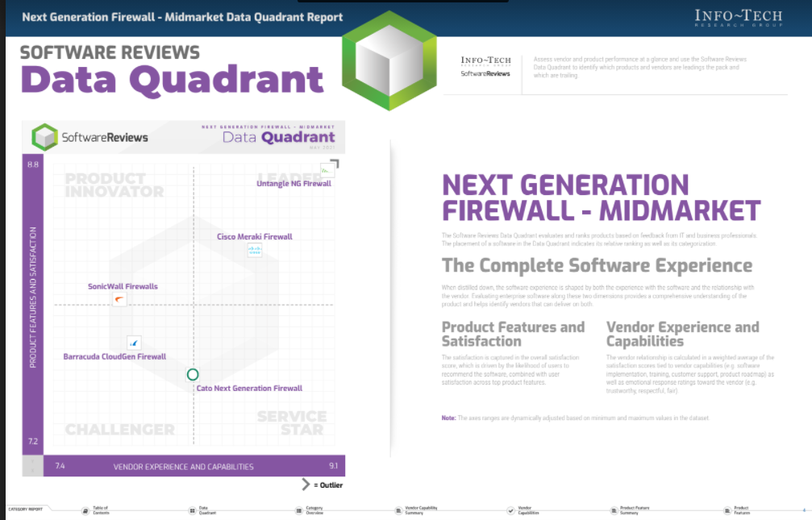
Task: Open the Product Feature Summary icon
Action: 614,510
